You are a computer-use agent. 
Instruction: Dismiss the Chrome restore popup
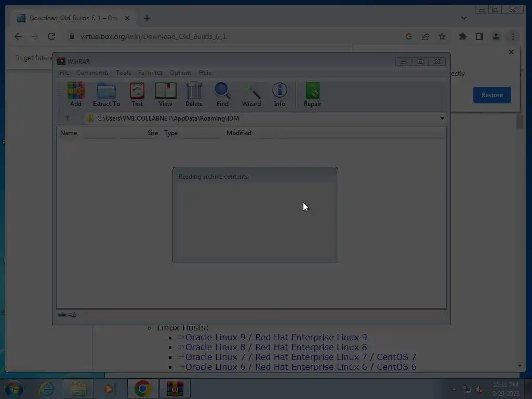click(511, 52)
